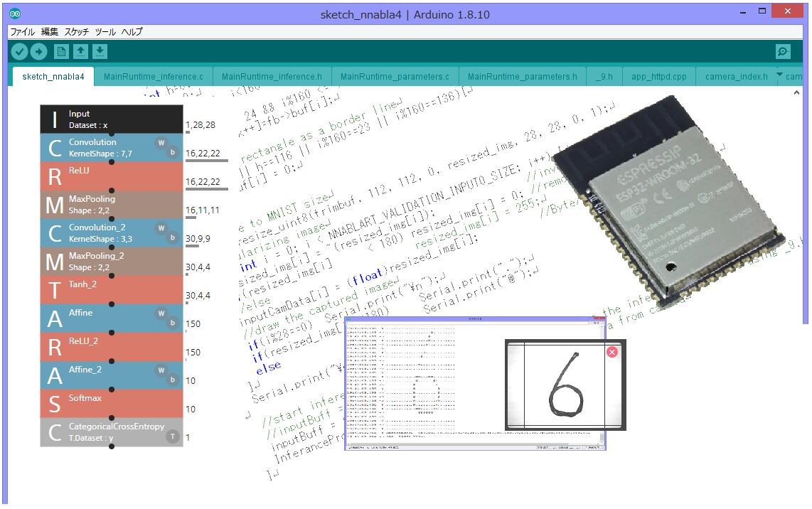Click the serial monitor window screenshot
Image resolution: width=812 pixels, height=509 pixels.
point(476,383)
